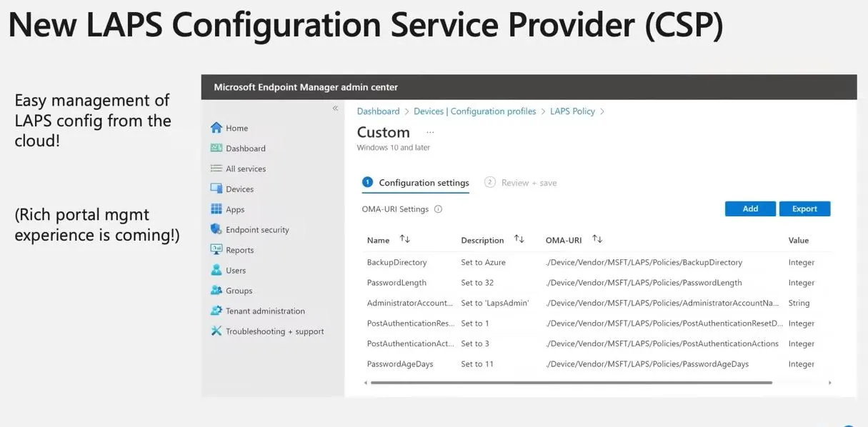Click the scroll-right arrow of table scrollbar

coord(829,383)
